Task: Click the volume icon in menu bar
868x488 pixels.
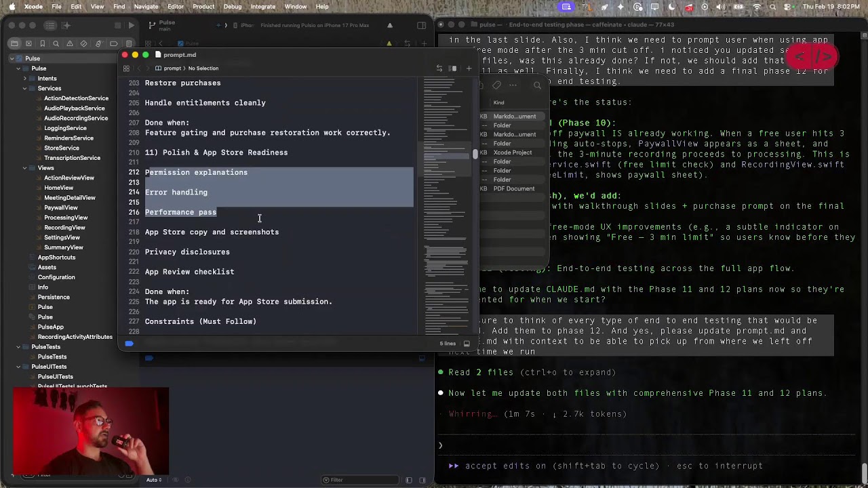Action: click(x=722, y=7)
